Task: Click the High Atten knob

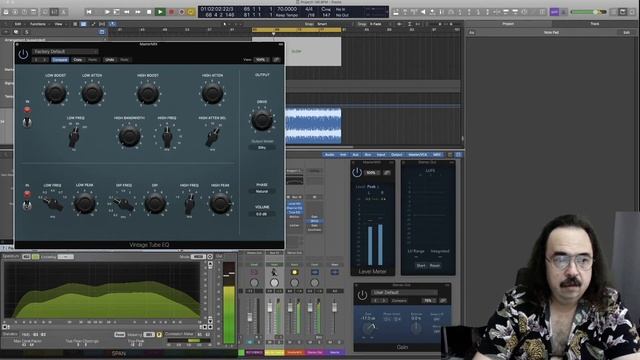Action: click(212, 93)
